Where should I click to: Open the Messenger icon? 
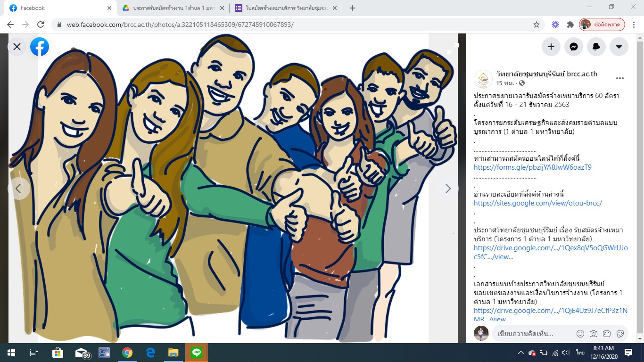(x=573, y=47)
